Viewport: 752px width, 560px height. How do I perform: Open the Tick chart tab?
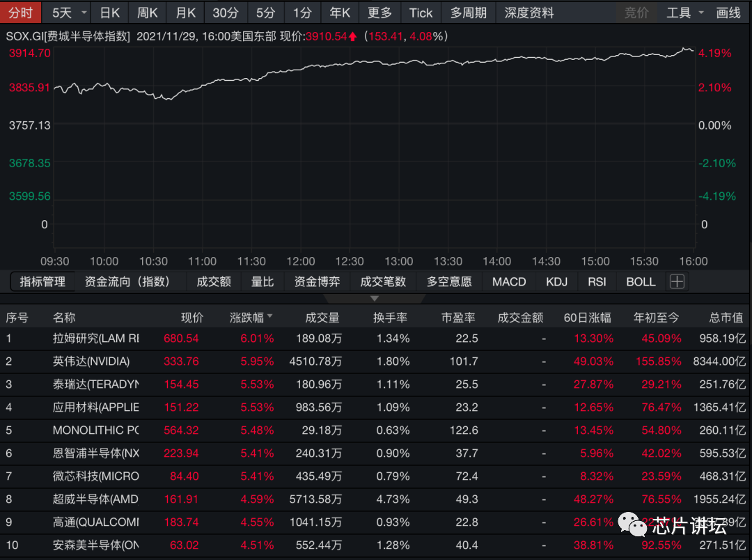(x=421, y=13)
